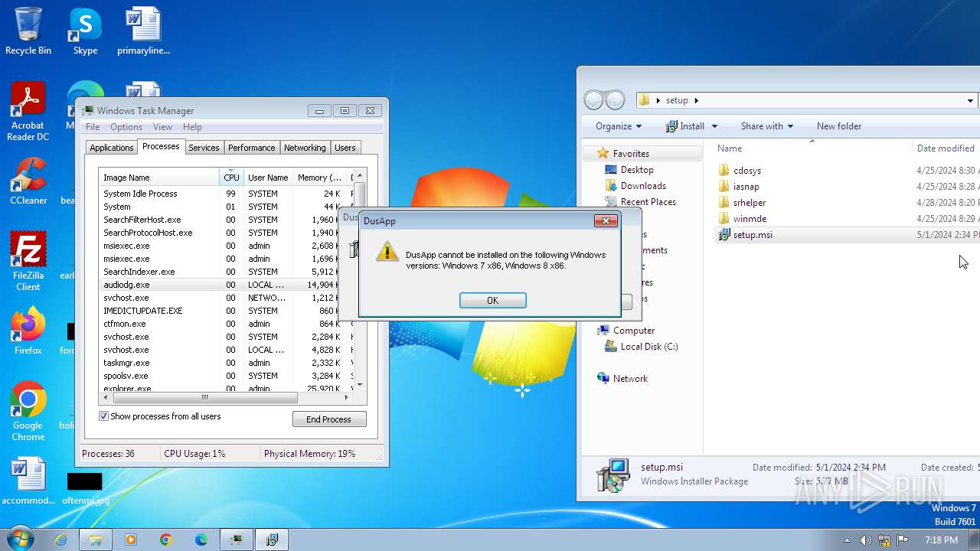Select Network in the navigation pane

[x=630, y=379]
